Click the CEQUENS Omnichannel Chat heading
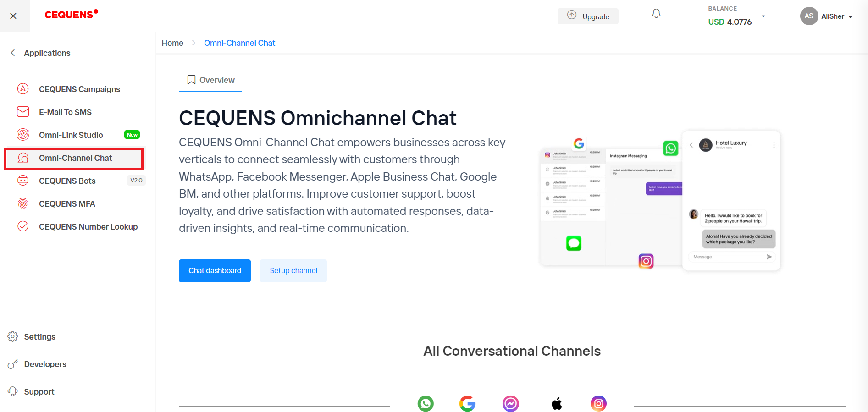The height and width of the screenshot is (412, 868). point(317,118)
